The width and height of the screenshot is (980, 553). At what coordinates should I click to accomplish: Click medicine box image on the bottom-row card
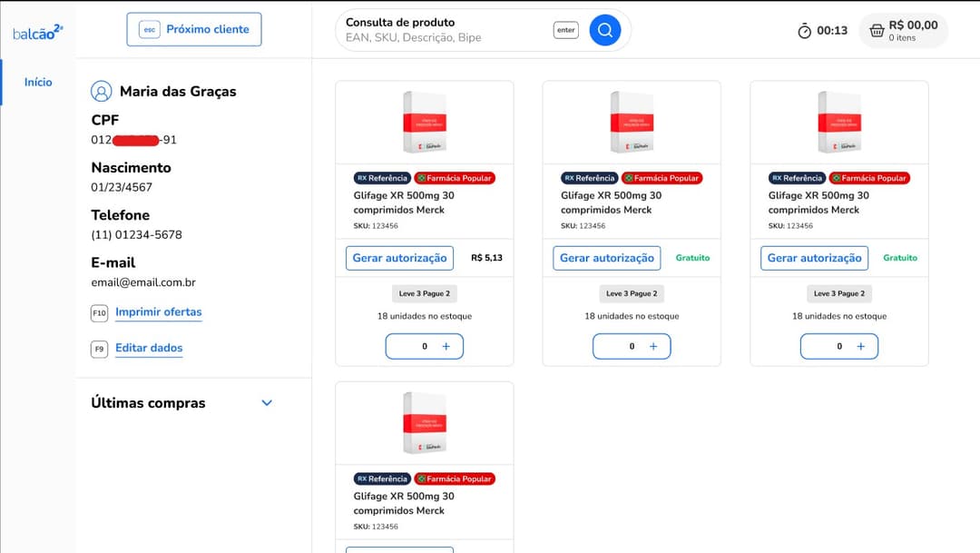425,423
